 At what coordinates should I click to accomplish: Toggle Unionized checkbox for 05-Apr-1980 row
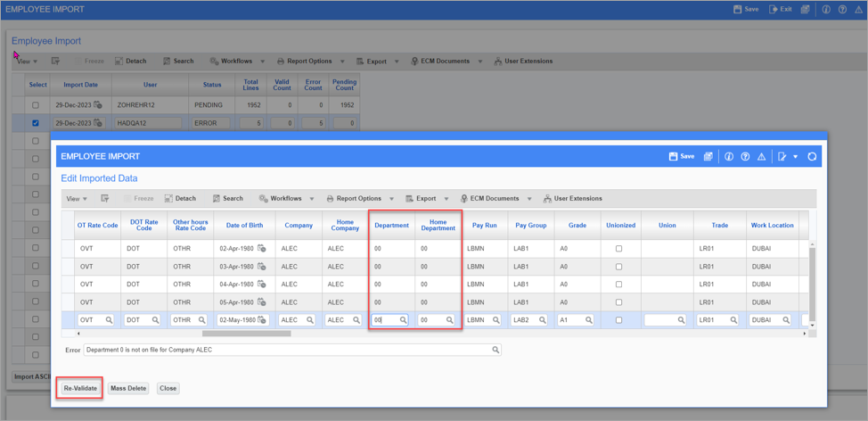point(618,301)
